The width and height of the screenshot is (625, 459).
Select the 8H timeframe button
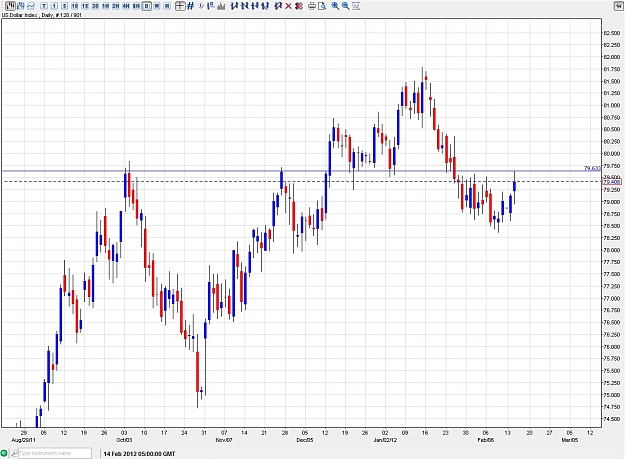tap(136, 6)
